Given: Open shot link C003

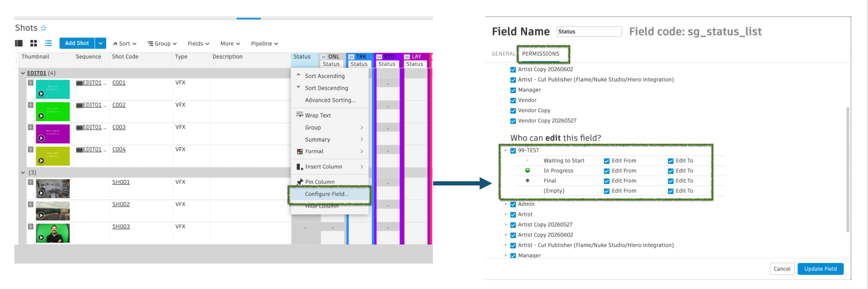Looking at the screenshot, I should click(119, 127).
